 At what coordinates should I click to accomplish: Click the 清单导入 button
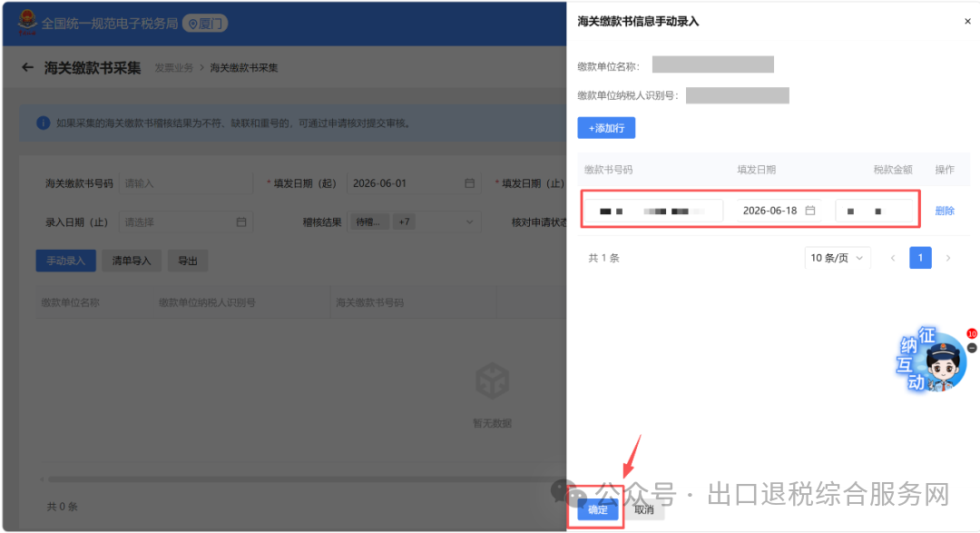(x=132, y=261)
